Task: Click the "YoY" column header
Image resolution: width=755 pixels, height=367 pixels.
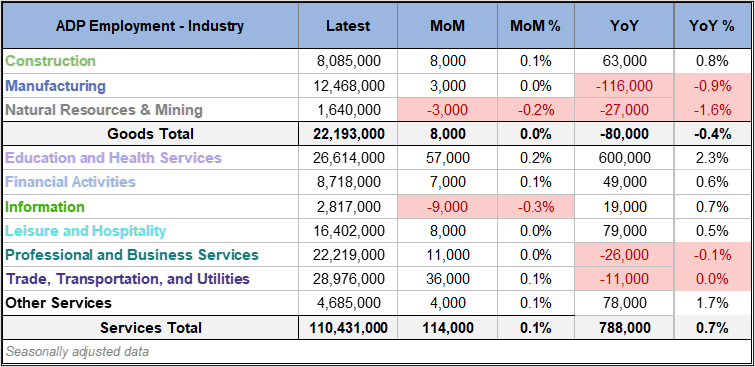Action: pyautogui.click(x=624, y=26)
